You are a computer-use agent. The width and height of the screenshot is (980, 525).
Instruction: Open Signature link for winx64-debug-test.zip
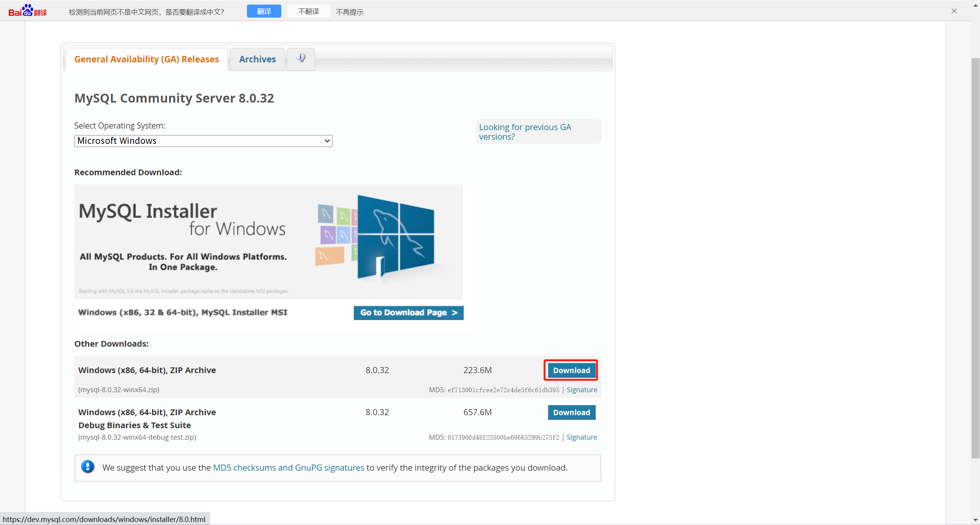tap(581, 437)
